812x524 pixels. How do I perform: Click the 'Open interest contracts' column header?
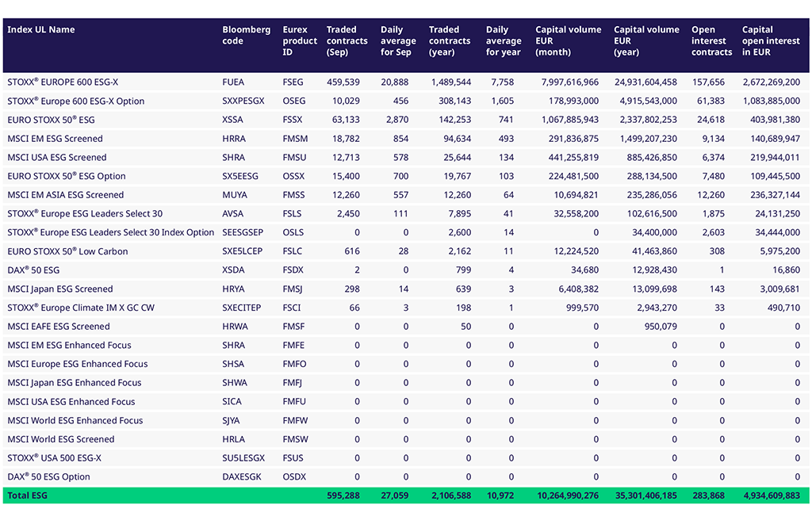click(711, 41)
